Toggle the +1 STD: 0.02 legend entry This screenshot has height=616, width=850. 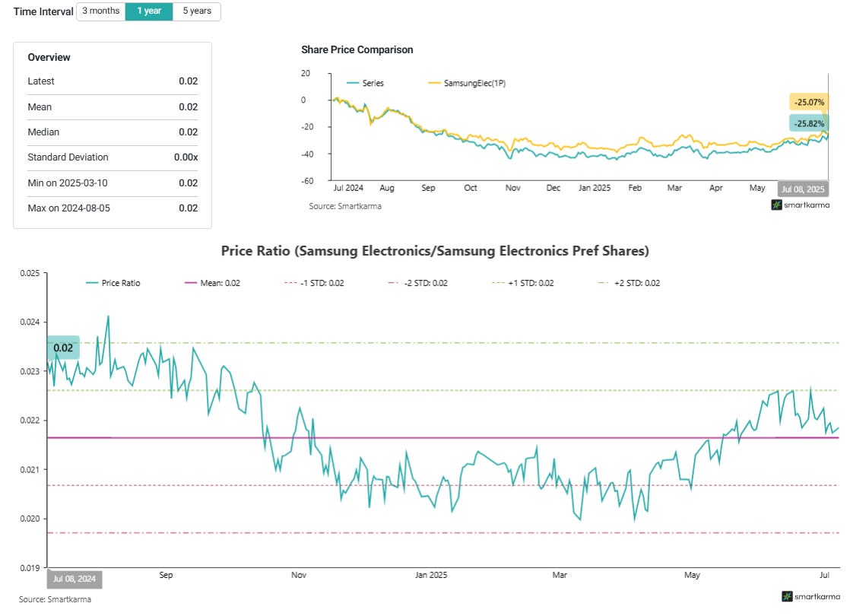pyautogui.click(x=522, y=283)
